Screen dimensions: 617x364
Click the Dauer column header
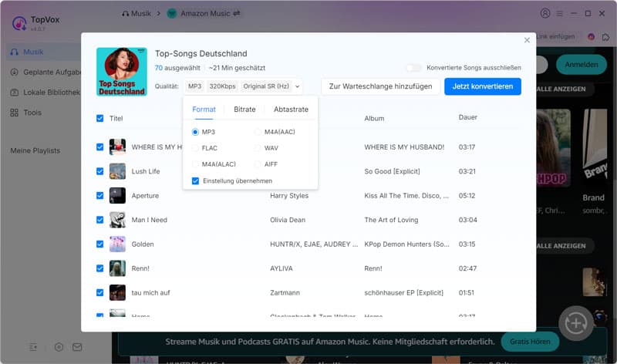[468, 117]
